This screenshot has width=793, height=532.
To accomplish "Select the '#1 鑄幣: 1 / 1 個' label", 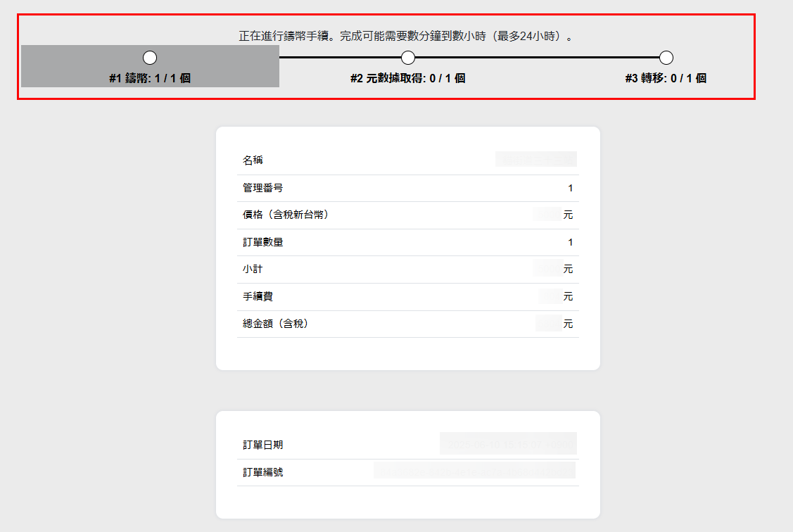I will click(150, 79).
